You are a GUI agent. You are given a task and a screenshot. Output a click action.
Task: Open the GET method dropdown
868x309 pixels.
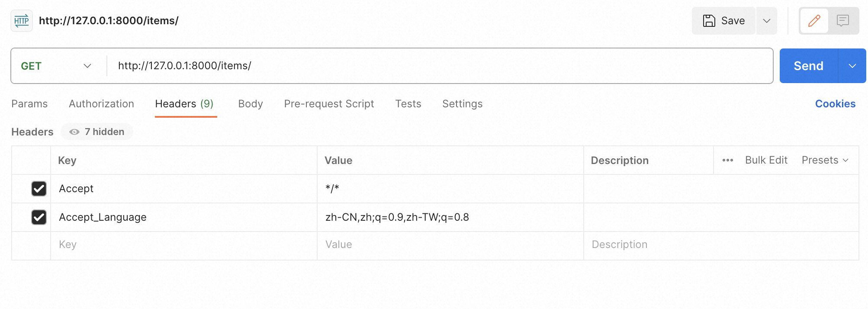[x=56, y=66]
